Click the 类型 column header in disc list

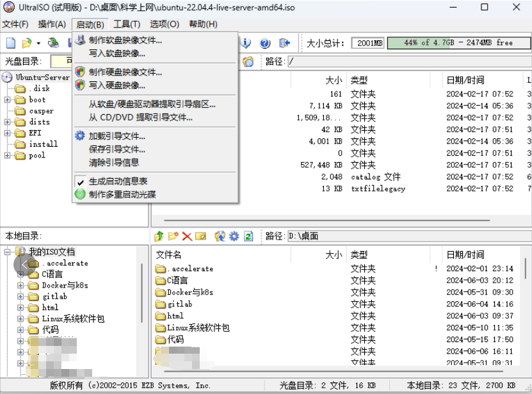coord(388,80)
